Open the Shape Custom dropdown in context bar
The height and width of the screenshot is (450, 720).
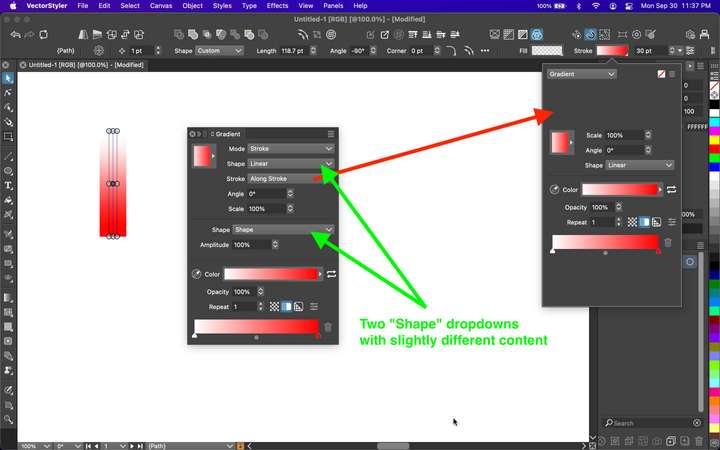pyautogui.click(x=219, y=51)
